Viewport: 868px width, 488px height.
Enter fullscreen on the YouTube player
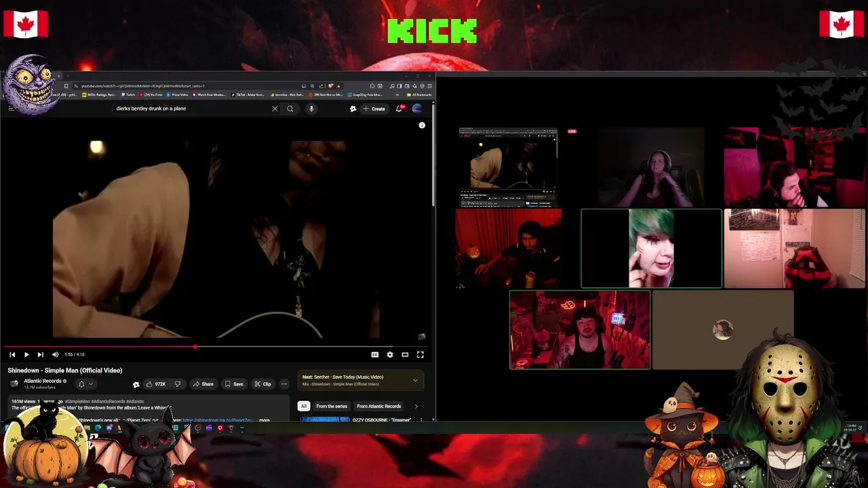420,354
